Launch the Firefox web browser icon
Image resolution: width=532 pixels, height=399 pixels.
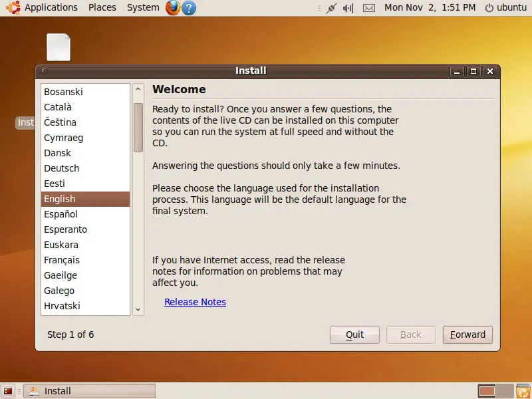click(x=173, y=8)
